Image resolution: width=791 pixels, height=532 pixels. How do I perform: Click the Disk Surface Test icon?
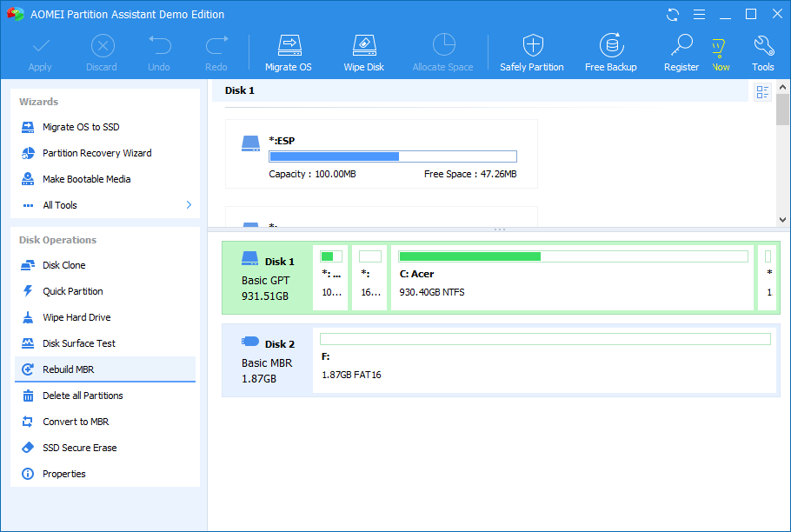point(28,343)
